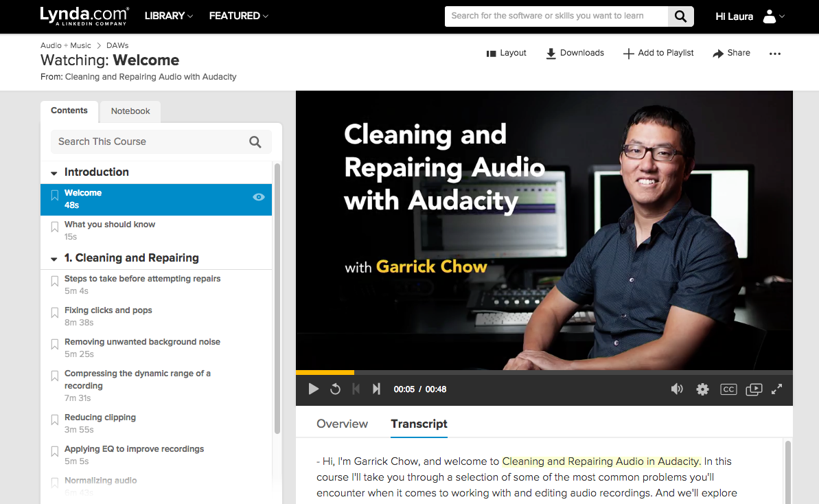
Task: Seek on the video progress bar
Action: click(x=544, y=372)
